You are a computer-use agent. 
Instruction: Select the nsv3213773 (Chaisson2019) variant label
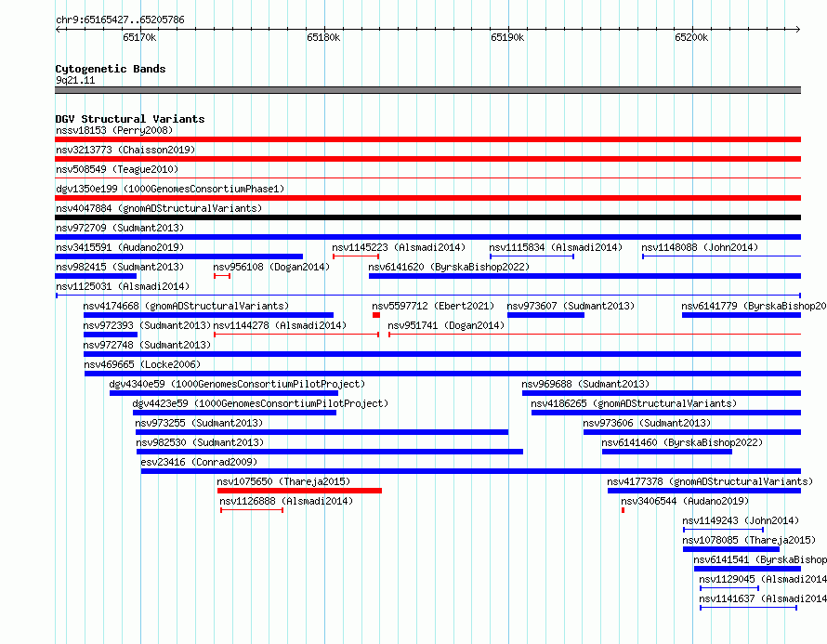[125, 150]
